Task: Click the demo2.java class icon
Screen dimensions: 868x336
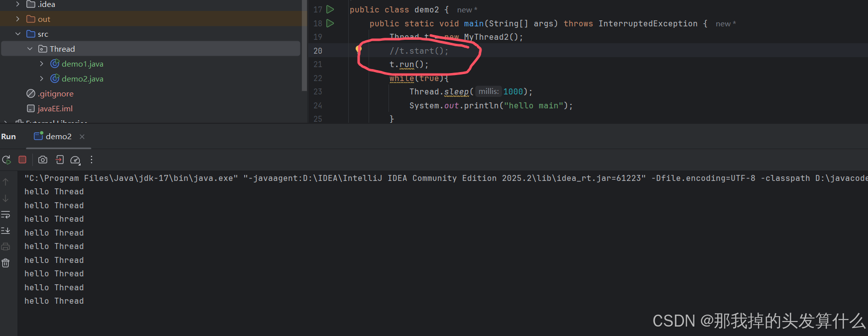Action: (55, 79)
